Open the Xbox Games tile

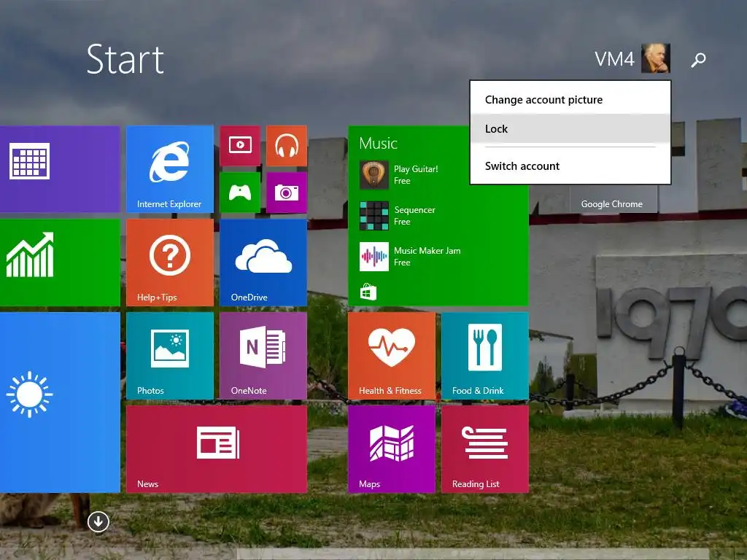click(x=240, y=192)
